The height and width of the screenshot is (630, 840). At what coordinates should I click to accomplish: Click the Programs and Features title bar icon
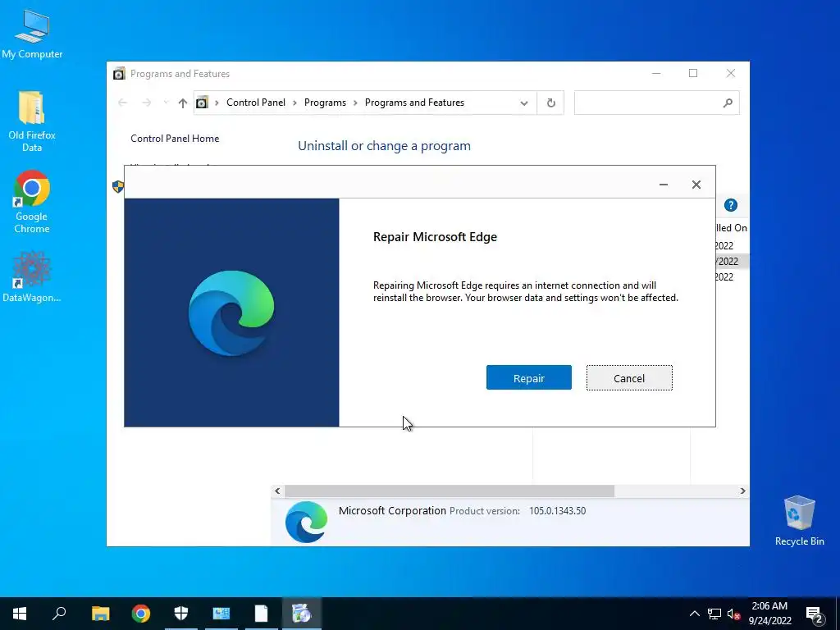point(119,73)
